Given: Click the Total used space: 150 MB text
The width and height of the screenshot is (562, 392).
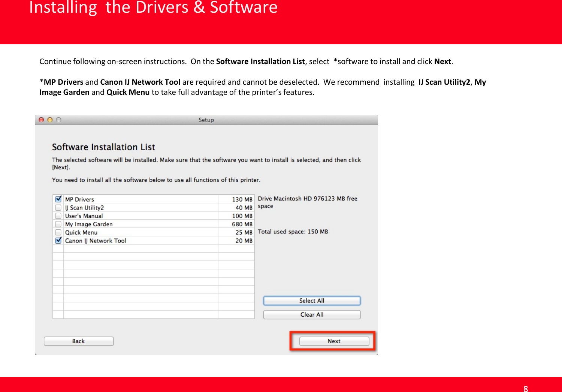Looking at the screenshot, I should [x=293, y=232].
